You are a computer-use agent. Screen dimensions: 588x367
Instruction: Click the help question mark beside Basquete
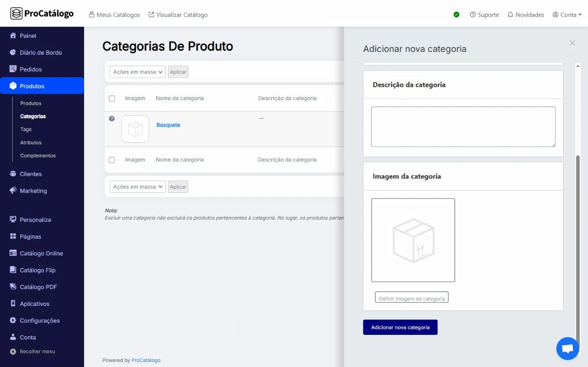pos(112,119)
